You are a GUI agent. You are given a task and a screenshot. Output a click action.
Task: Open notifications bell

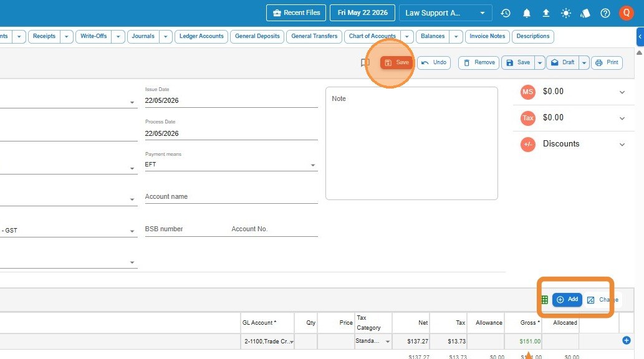point(527,13)
